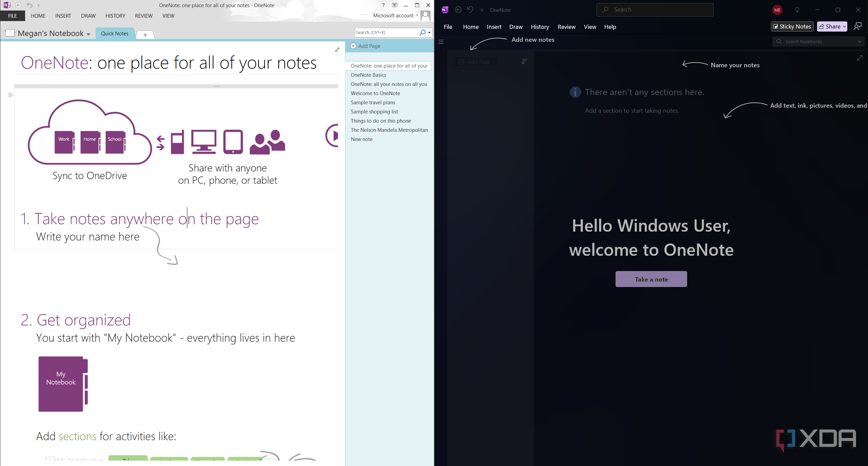Viewport: 868px width, 466px height.
Task: Open the 'OneNote Basics' page
Action: tap(368, 75)
